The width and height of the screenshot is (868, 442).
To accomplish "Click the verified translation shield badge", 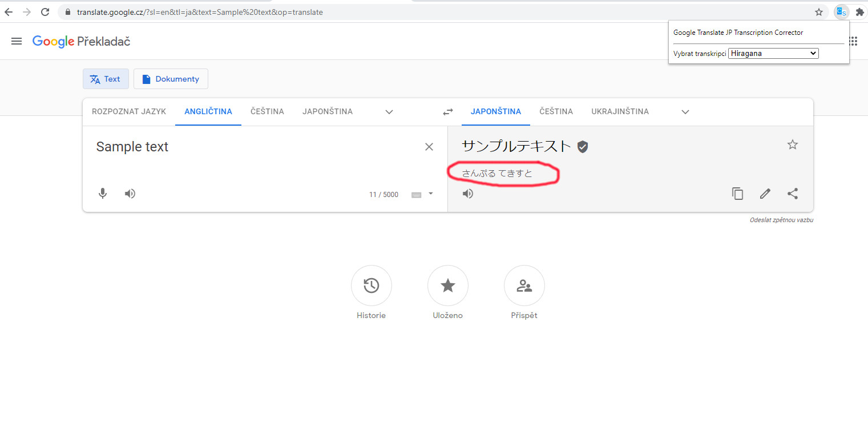I will coord(582,147).
